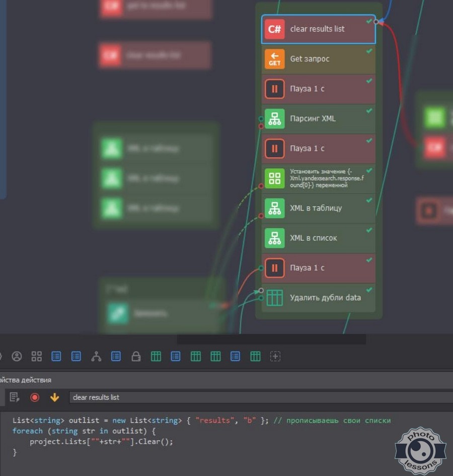Click the branch tree icon in toolbar

[x=96, y=357]
